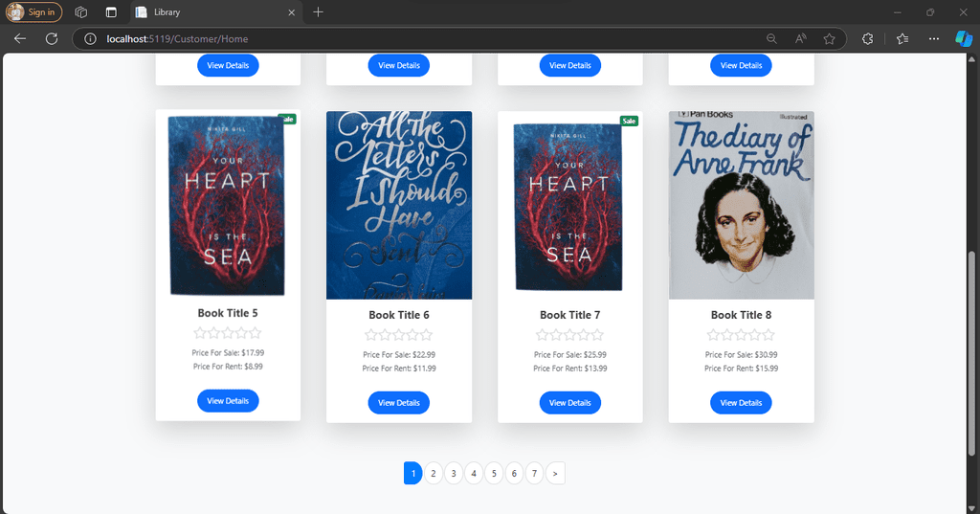View Details for Book Title 8
Screen dimensions: 980x514
point(742,403)
